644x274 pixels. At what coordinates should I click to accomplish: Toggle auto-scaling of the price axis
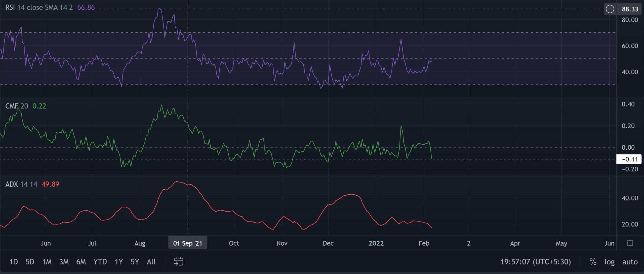coord(629,261)
